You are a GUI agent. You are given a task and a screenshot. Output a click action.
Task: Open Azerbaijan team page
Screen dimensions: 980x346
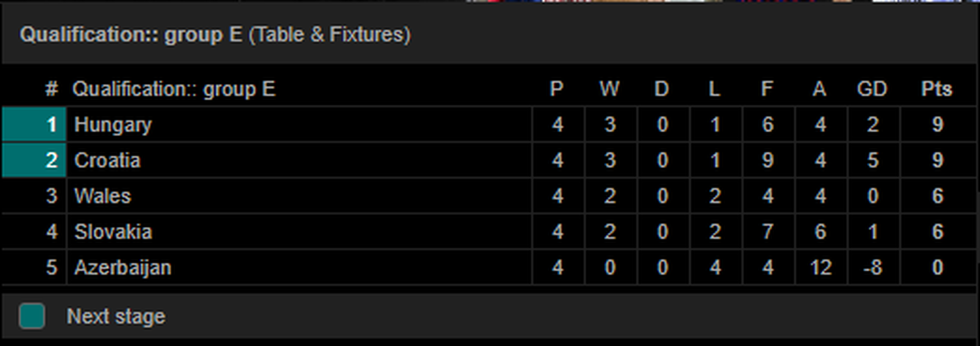click(122, 268)
